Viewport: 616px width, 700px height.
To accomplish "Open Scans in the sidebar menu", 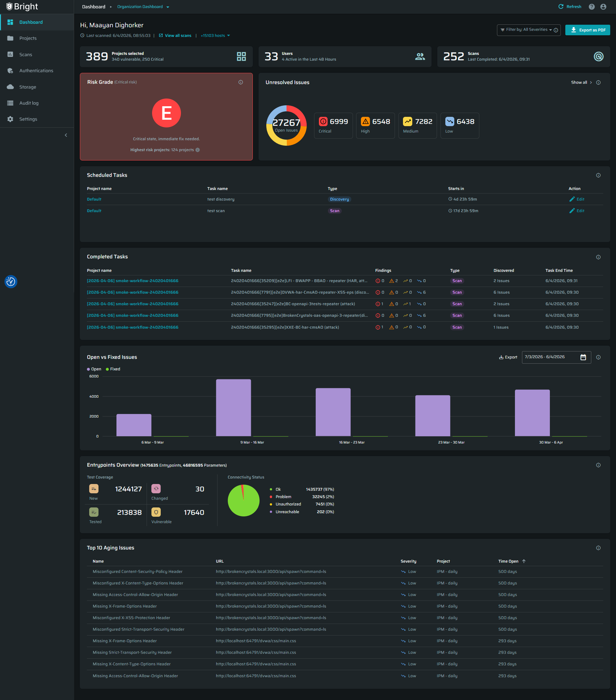I will click(26, 55).
